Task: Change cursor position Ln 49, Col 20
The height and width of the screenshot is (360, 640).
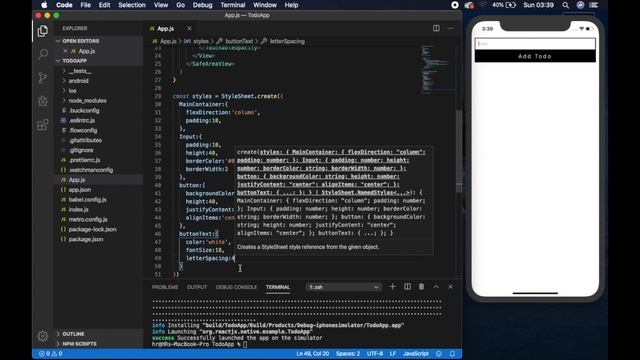Action: (312, 353)
